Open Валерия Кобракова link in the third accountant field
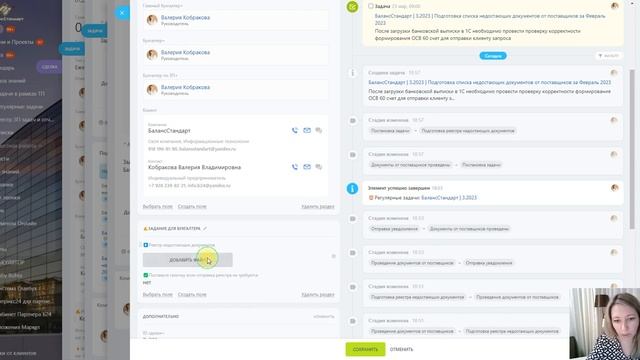This screenshot has height=360, width=640. 185,87
